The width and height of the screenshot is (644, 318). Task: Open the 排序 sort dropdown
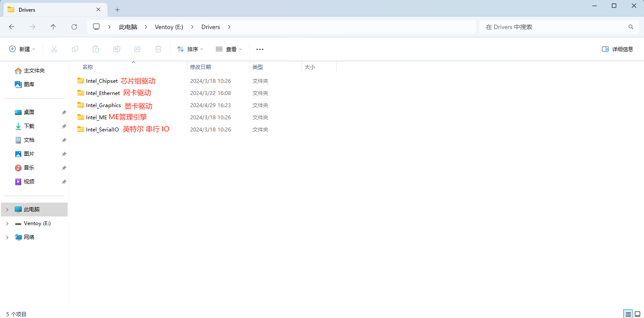coord(190,49)
